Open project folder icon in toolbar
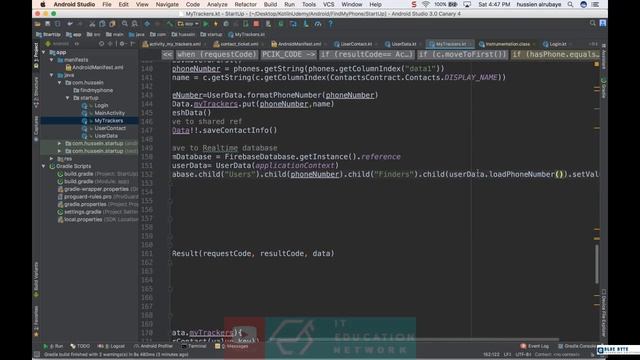The height and width of the screenshot is (360, 640). point(38,24)
